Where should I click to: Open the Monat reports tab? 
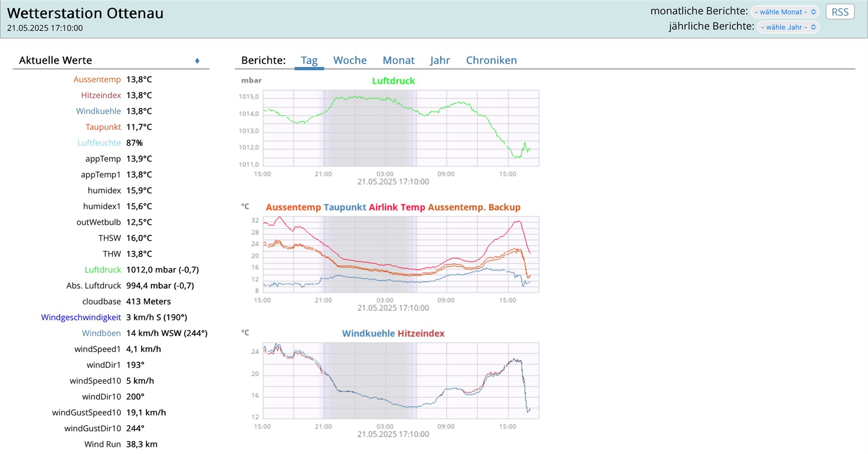398,61
